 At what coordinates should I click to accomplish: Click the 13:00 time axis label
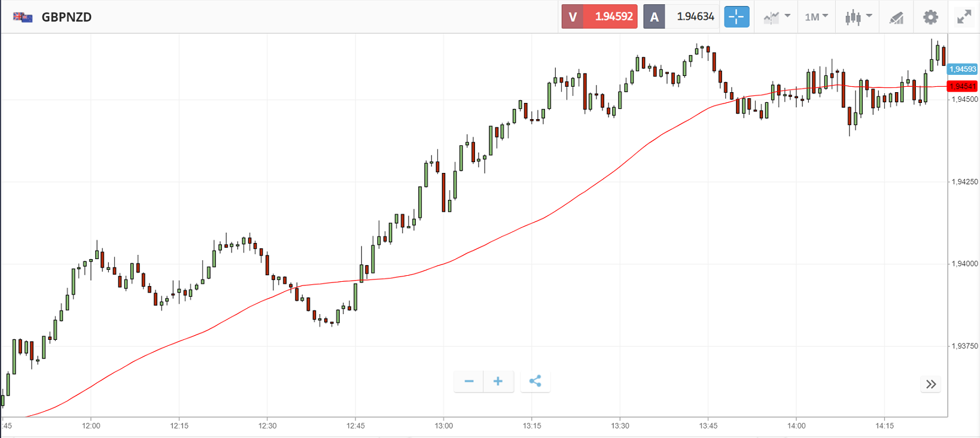pyautogui.click(x=444, y=426)
